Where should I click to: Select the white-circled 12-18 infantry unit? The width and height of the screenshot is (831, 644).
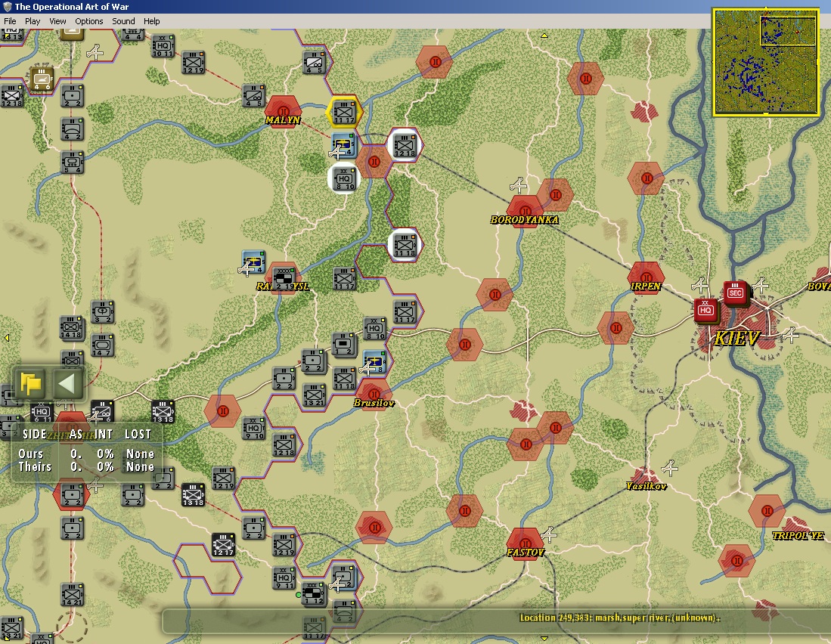405,144
